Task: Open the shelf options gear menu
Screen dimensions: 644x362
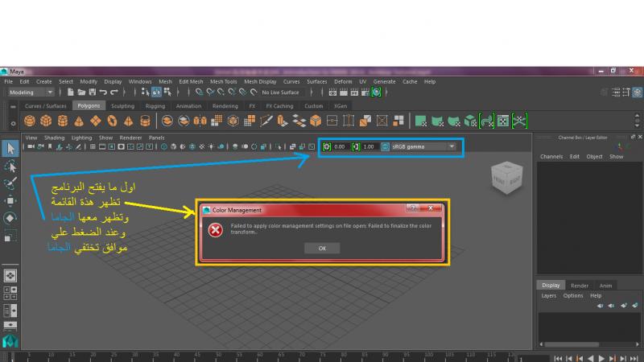Action: 13,123
